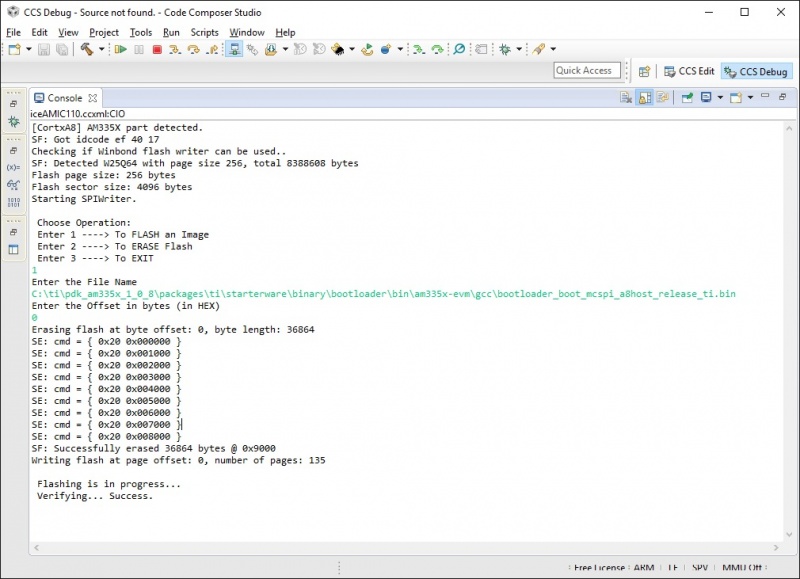The height and width of the screenshot is (579, 800).
Task: Select the Build hammer tool icon
Action: [x=85, y=50]
